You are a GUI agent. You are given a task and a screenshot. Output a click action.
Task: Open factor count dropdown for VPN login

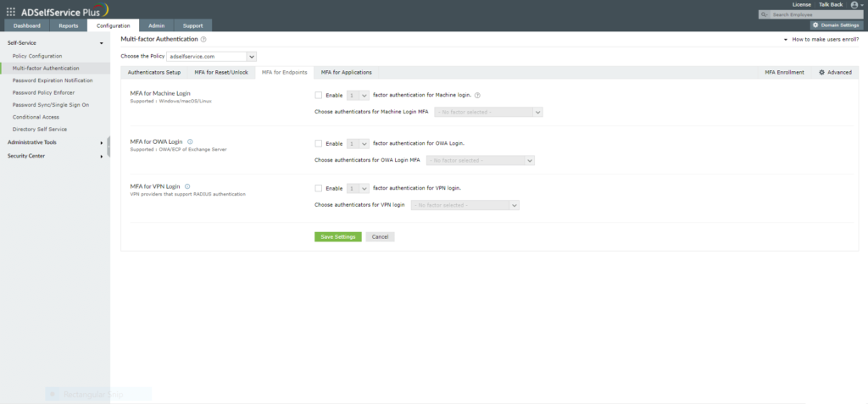coord(358,188)
